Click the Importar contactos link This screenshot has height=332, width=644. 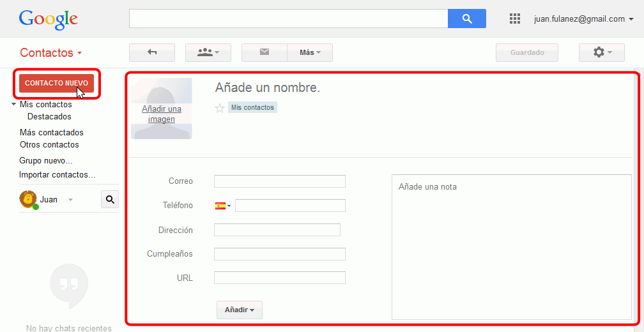57,175
